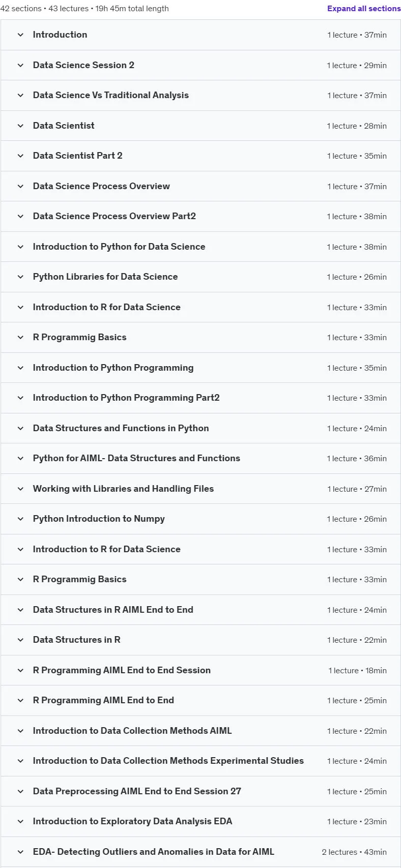This screenshot has width=401, height=868.
Task: Open the Data Science Vs Traditional Analysis section
Action: click(200, 95)
